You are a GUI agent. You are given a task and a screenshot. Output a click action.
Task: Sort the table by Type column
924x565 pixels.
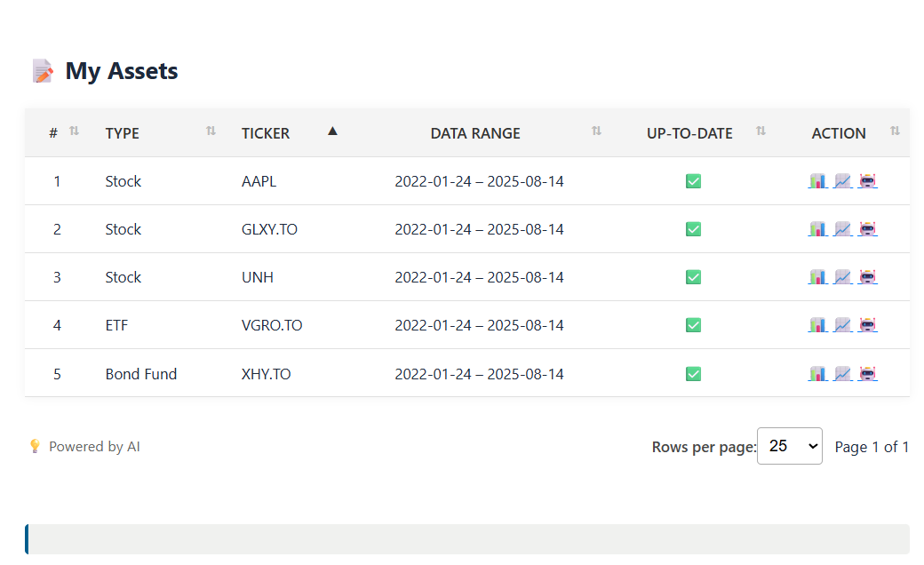pyautogui.click(x=123, y=133)
